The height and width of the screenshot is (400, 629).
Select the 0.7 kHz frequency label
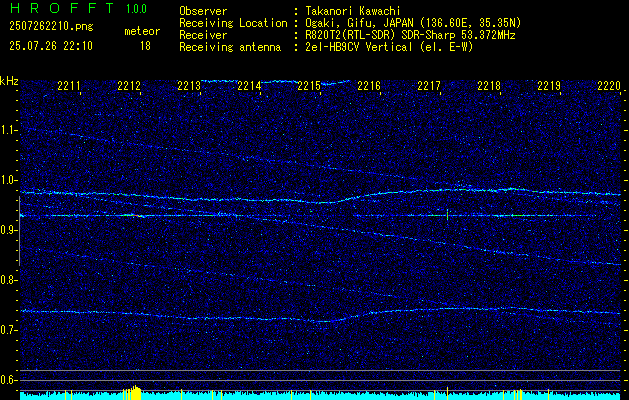[10, 330]
